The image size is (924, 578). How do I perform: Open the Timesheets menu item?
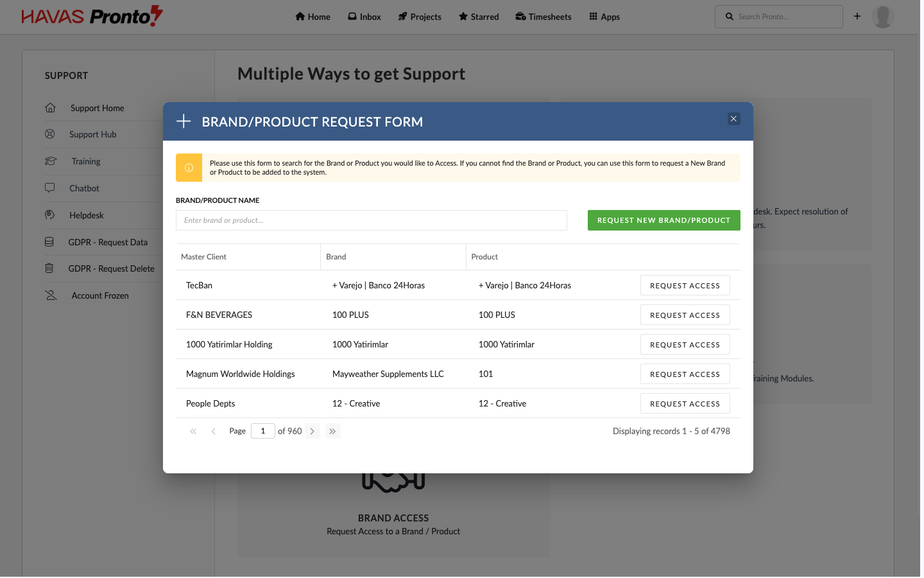[x=543, y=17]
